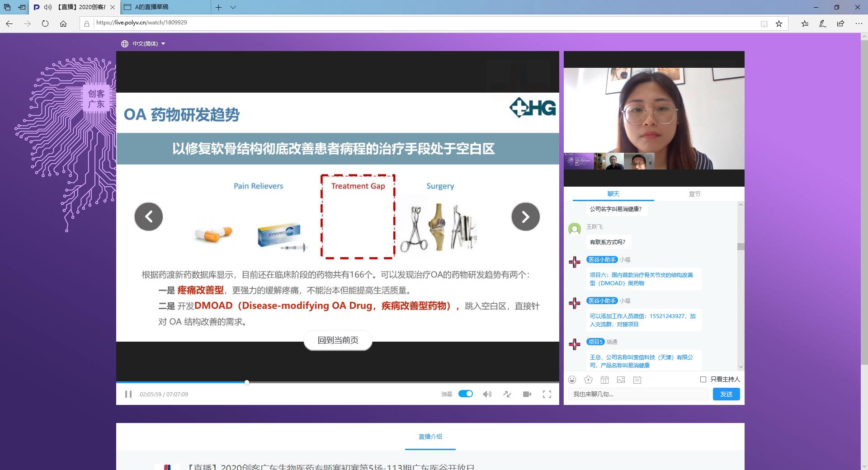Viewport: 868px width, 470px height.
Task: Toggle the 弹幕 danmaku switch off
Action: pos(466,394)
